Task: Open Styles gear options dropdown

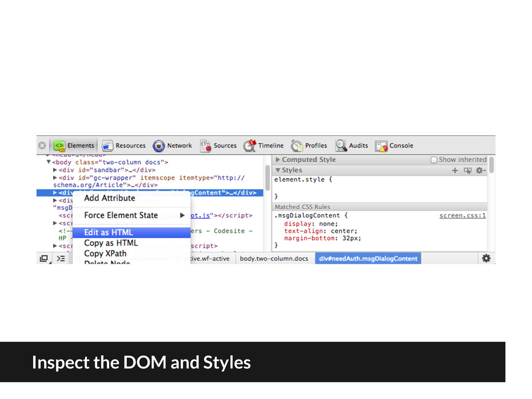Action: coord(481,170)
